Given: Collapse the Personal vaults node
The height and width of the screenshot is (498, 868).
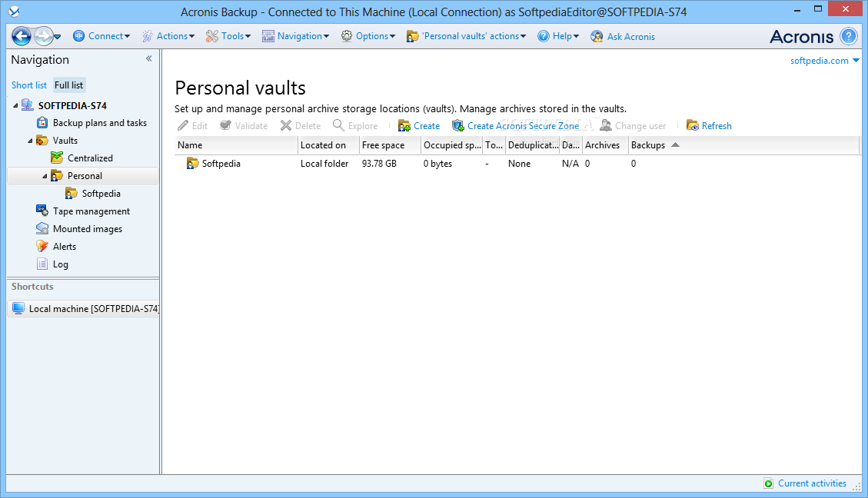Looking at the screenshot, I should [45, 176].
